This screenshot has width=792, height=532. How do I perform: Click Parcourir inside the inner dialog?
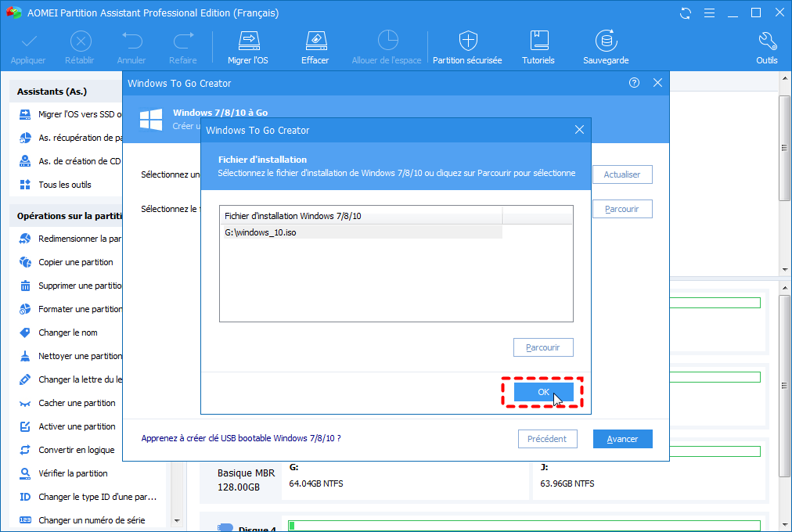[543, 347]
